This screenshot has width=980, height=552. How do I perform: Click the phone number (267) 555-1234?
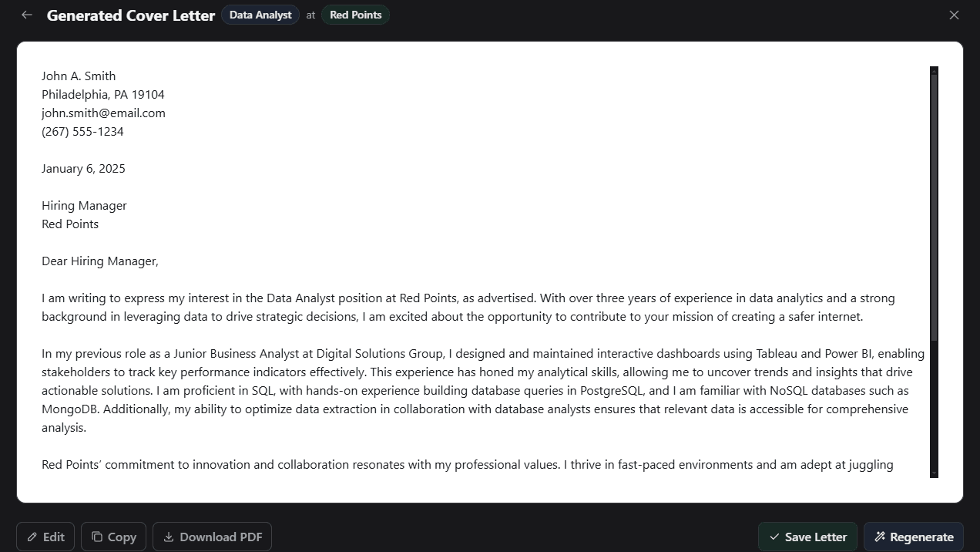[82, 131]
